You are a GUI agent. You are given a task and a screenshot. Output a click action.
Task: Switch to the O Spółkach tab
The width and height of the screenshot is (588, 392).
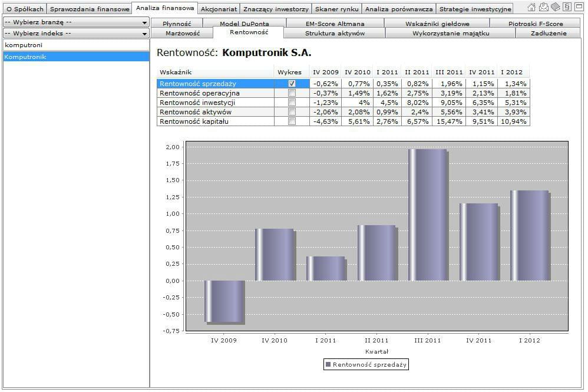[25, 9]
